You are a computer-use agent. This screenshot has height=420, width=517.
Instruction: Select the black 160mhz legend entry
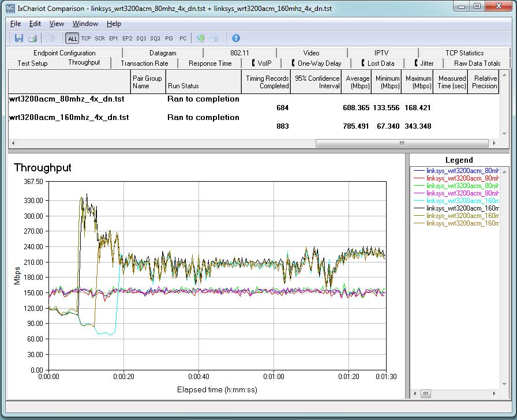456,208
